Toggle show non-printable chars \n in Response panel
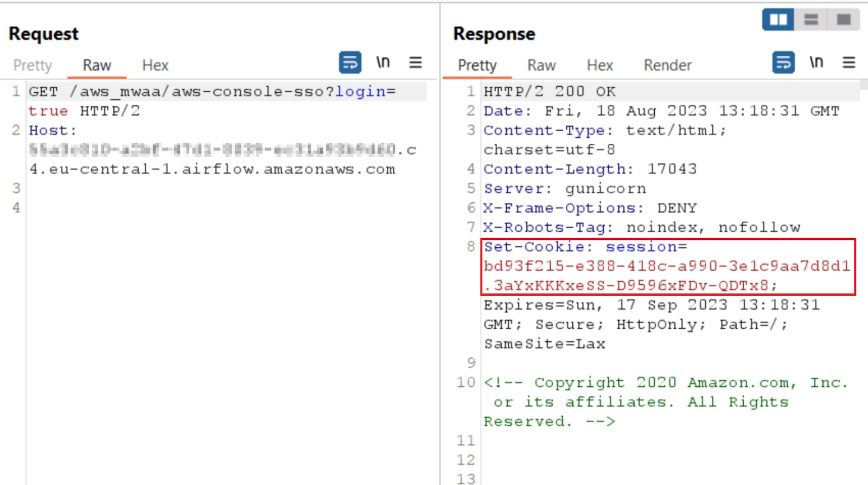The height and width of the screenshot is (485, 868). pos(816,62)
